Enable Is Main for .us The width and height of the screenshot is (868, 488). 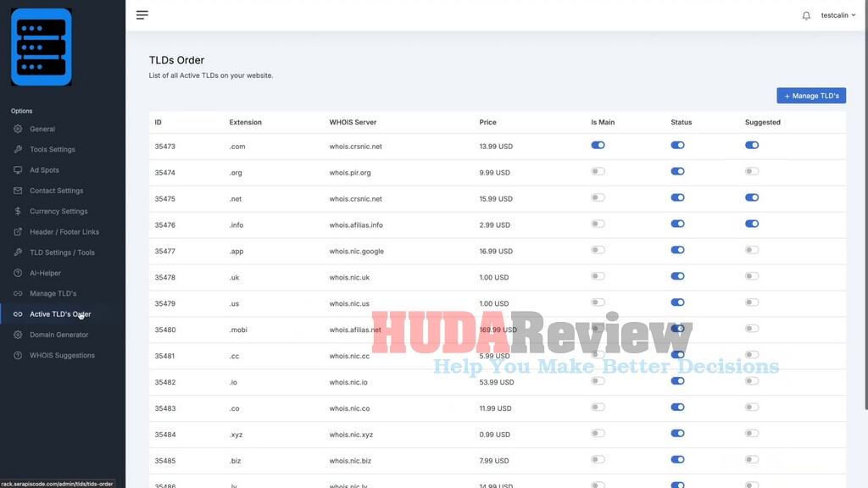coord(598,302)
